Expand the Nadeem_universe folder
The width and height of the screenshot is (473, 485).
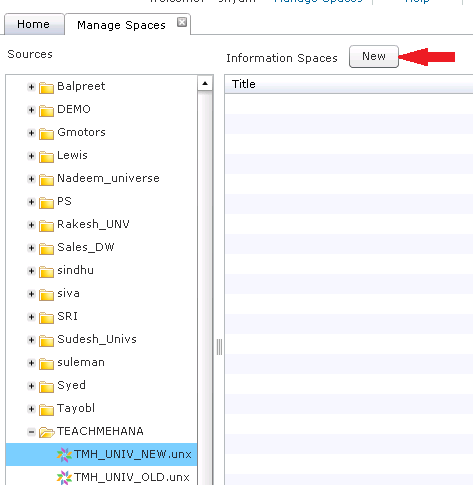click(31, 179)
